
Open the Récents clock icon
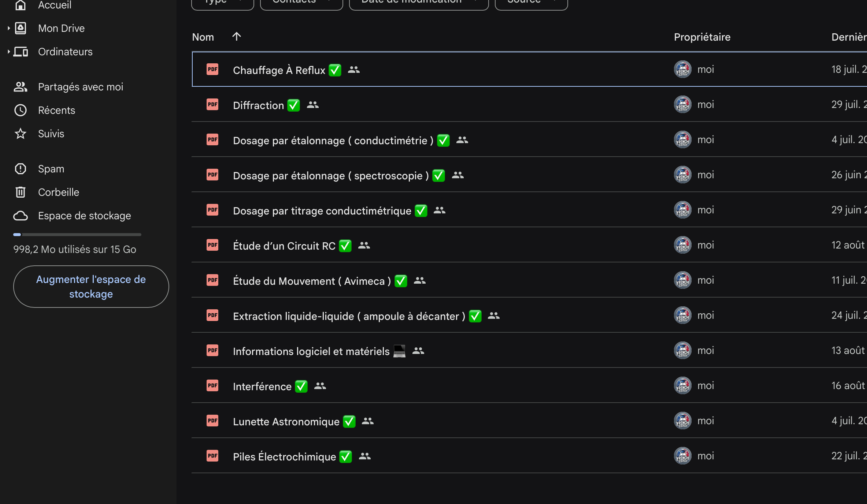(21, 110)
